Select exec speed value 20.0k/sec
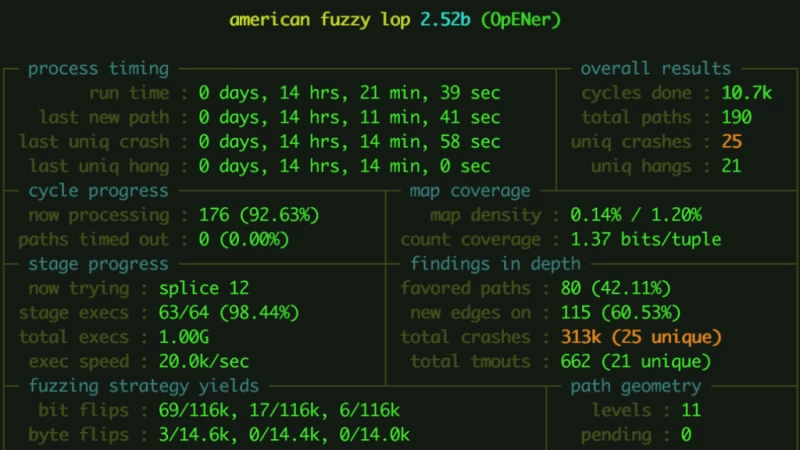The height and width of the screenshot is (450, 800). point(204,362)
